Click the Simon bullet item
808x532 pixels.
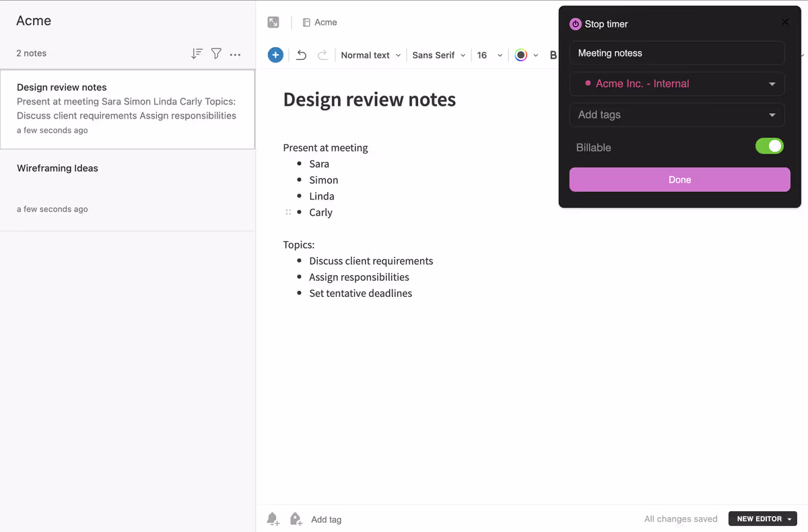pyautogui.click(x=324, y=180)
